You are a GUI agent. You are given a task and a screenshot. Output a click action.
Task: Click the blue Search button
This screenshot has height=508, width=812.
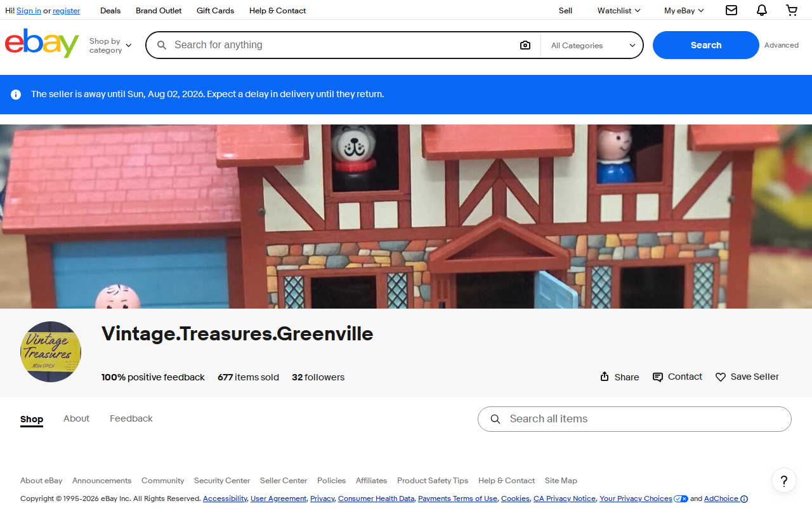(x=706, y=45)
